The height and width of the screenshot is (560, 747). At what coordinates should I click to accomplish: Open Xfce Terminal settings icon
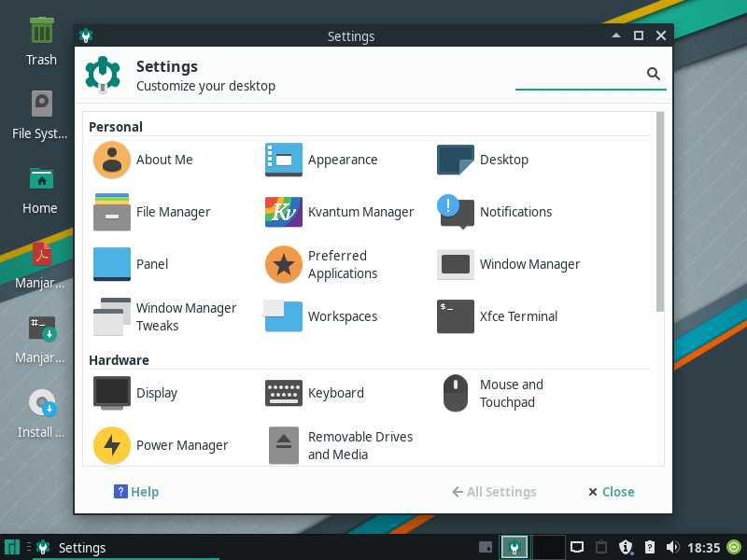coord(456,316)
